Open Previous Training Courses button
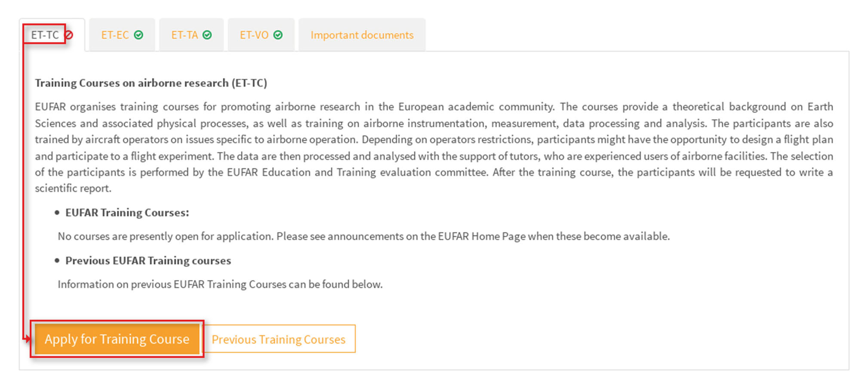This screenshot has height=389, width=868. pos(279,339)
